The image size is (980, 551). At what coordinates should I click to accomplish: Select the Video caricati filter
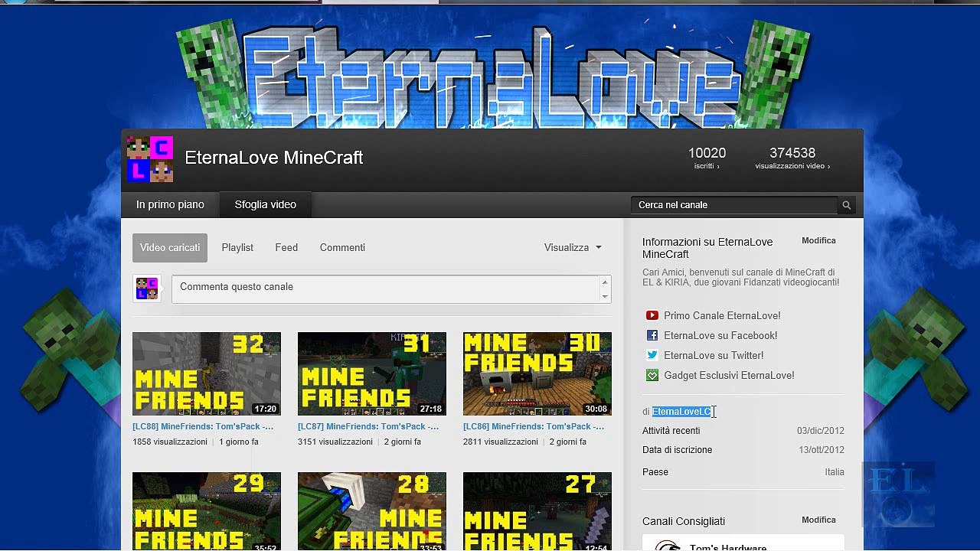pos(170,248)
